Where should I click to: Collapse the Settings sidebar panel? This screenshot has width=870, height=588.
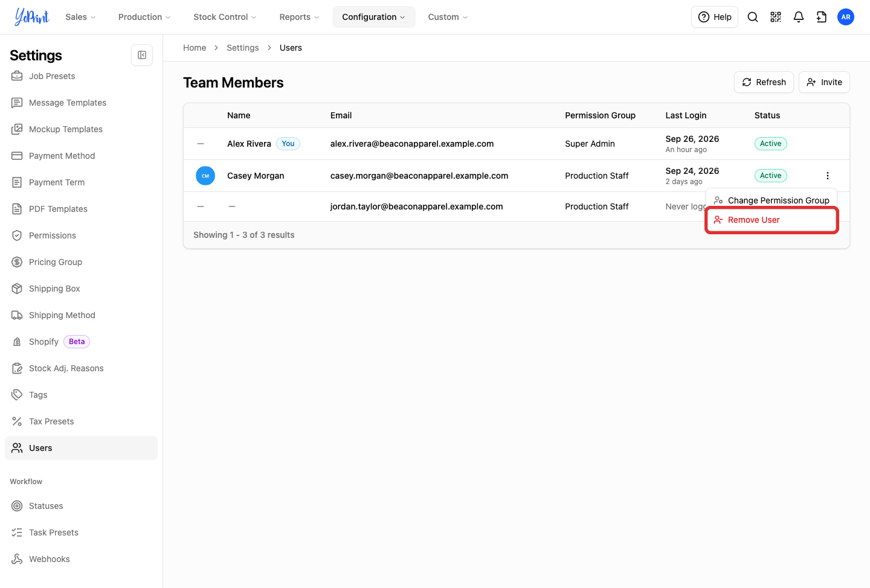[x=142, y=55]
